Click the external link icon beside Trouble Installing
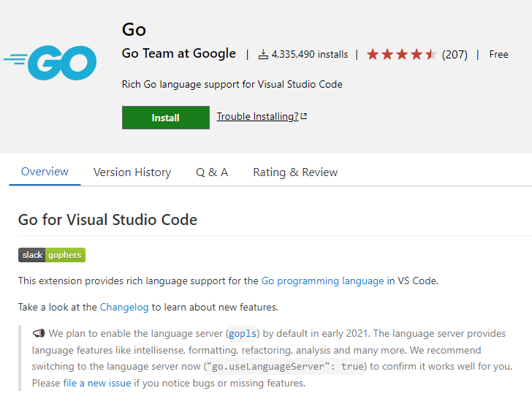The height and width of the screenshot is (404, 532). point(304,117)
